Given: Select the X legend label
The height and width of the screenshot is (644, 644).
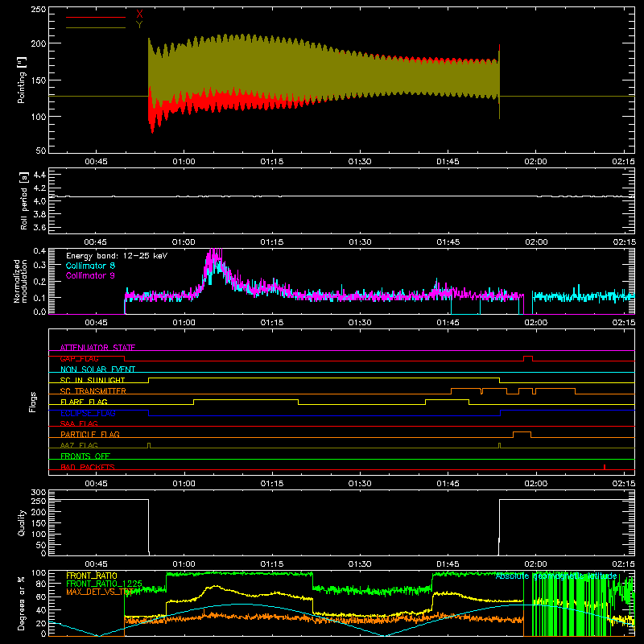Looking at the screenshot, I should [x=139, y=14].
